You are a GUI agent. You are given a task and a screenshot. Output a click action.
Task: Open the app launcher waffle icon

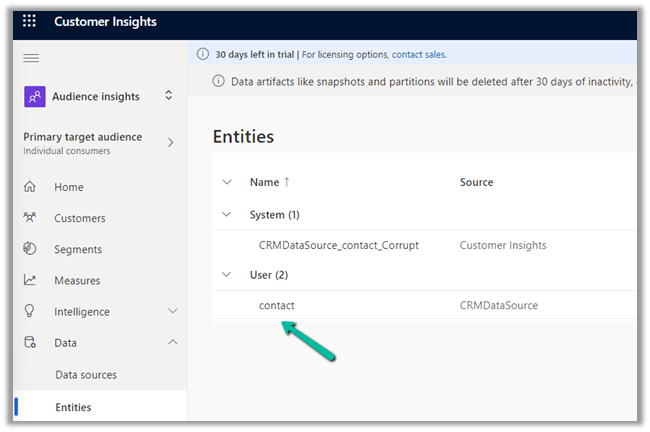(29, 21)
